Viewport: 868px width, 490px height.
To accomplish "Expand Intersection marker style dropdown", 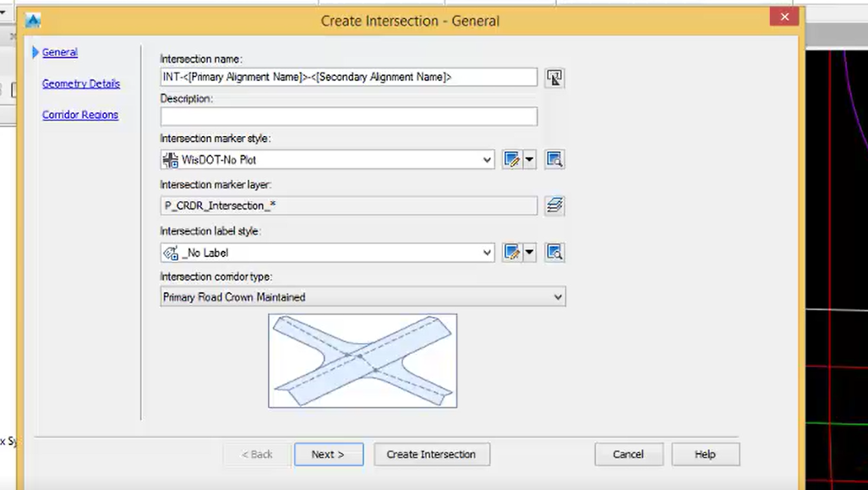I will tap(487, 160).
